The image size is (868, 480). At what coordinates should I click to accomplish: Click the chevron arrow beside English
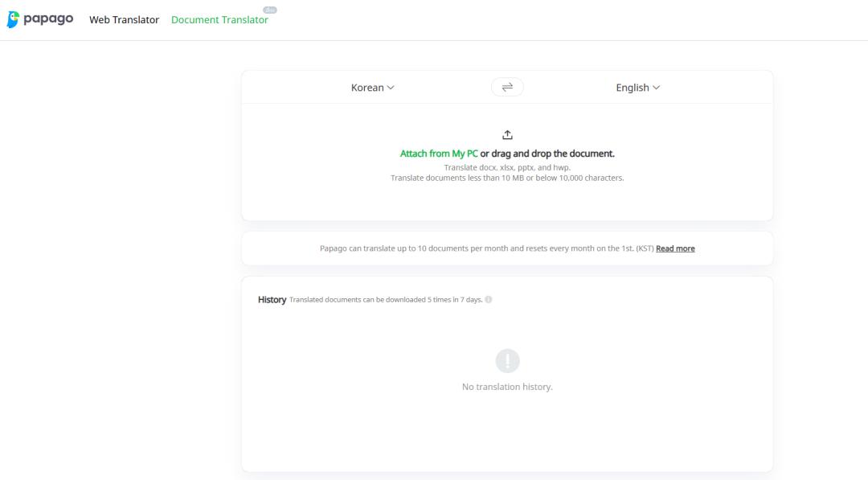657,88
